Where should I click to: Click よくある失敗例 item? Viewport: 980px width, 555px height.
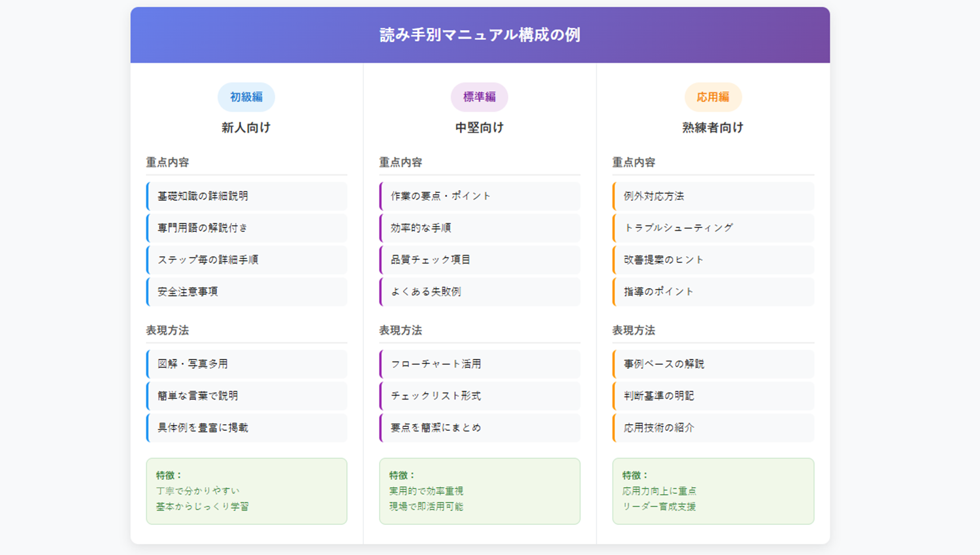[x=480, y=292]
